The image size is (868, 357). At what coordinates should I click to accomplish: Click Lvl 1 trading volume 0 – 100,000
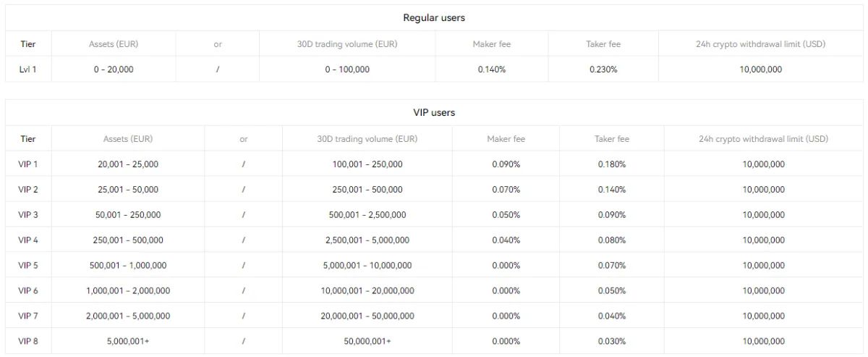[x=347, y=70]
